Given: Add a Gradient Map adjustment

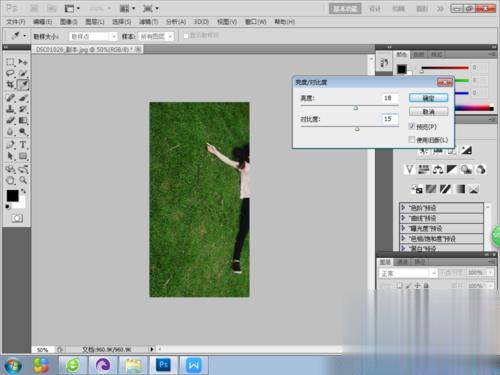Looking at the screenshot, I should pyautogui.click(x=460, y=189).
